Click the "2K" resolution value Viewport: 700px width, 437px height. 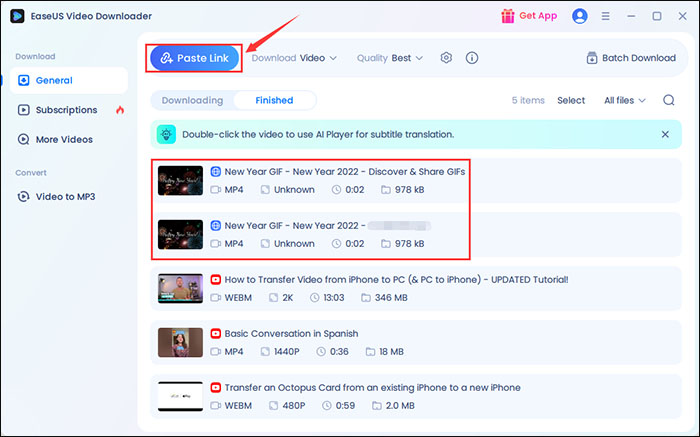[288, 298]
